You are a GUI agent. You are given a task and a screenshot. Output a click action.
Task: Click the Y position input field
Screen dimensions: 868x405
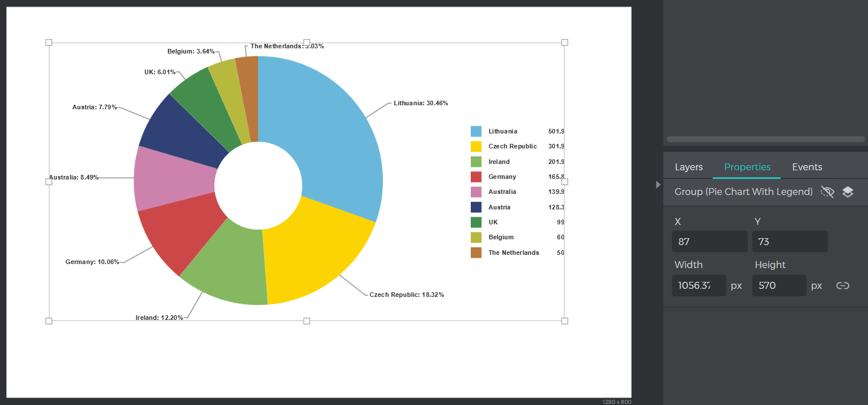[790, 242]
